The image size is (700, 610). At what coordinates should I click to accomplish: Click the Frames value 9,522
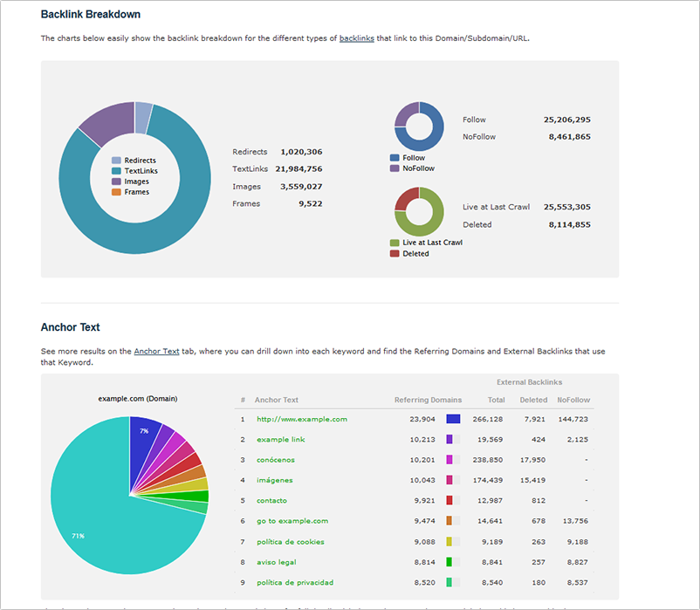(310, 203)
